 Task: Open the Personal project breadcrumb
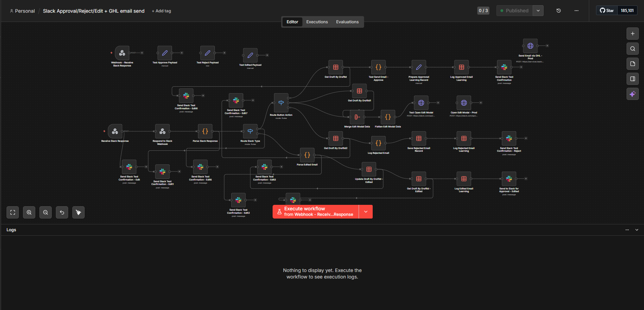click(x=22, y=11)
